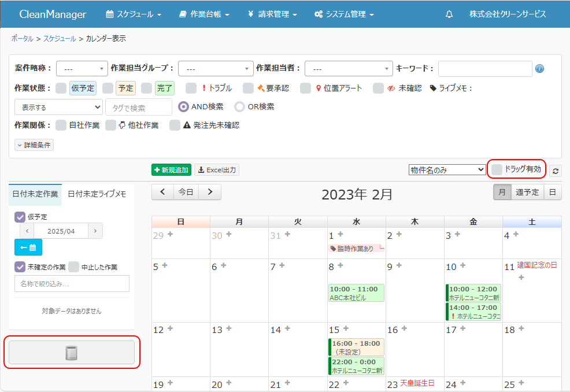Click the Excel出力 button
The image size is (570, 392).
coord(217,170)
